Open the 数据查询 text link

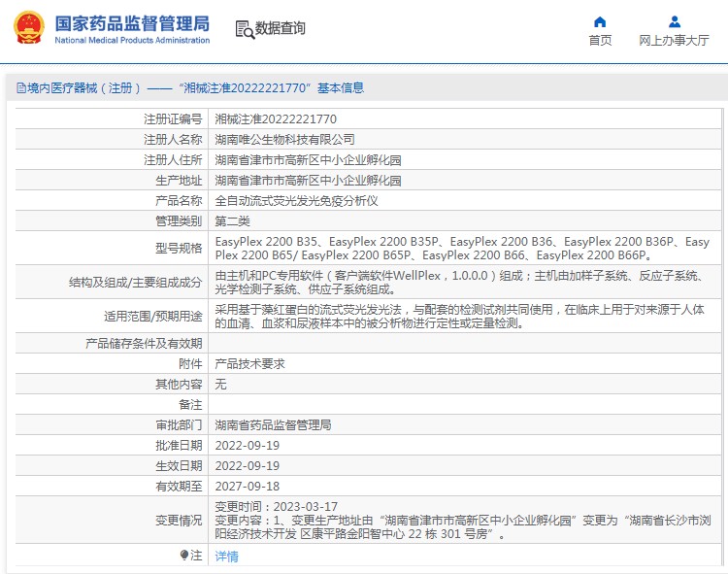(281, 28)
